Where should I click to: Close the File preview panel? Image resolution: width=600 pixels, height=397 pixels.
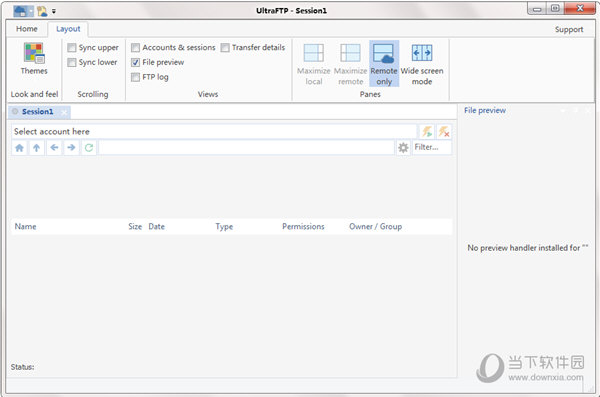[x=588, y=111]
